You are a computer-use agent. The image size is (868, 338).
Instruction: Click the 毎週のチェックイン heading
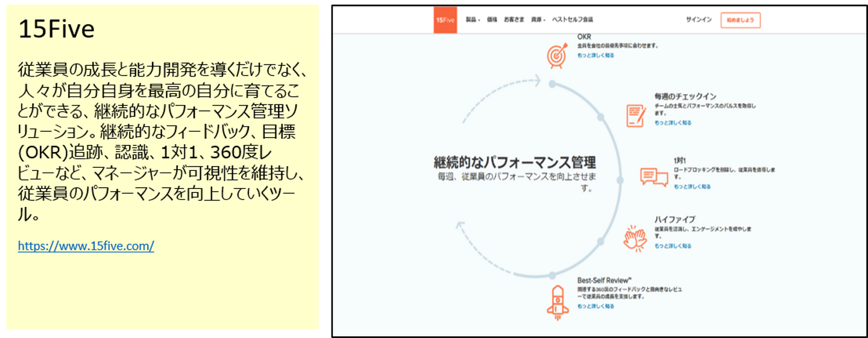tap(685, 96)
